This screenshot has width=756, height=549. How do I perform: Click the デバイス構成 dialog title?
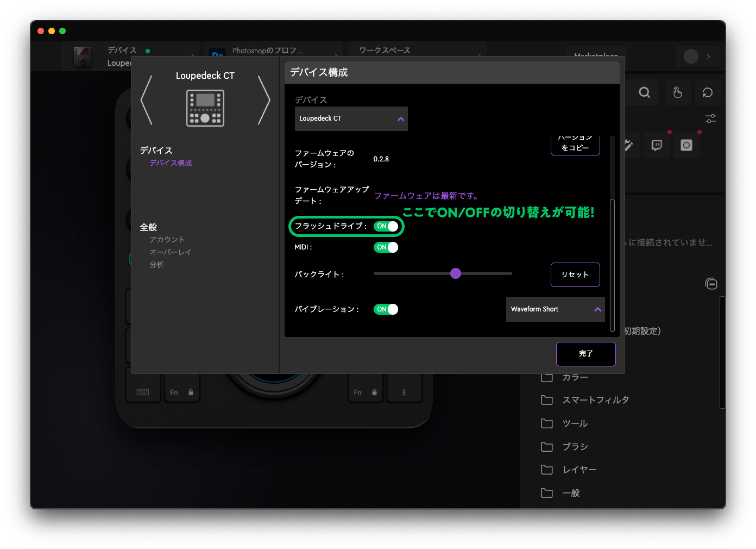(319, 72)
